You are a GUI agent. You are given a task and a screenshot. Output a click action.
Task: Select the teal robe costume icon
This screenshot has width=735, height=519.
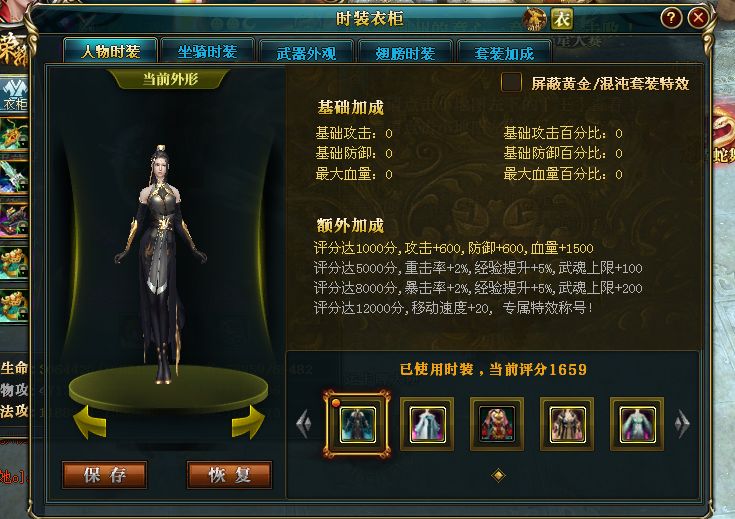tap(637, 425)
